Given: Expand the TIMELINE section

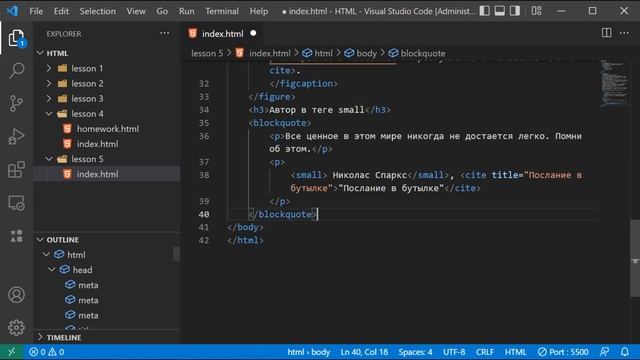Looking at the screenshot, I should (40, 337).
